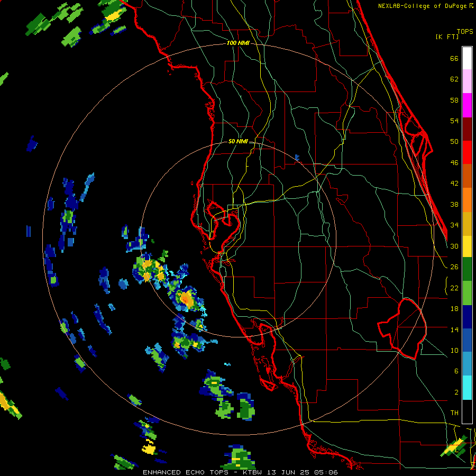
Task: Click the TH legend label
Action: point(454,413)
